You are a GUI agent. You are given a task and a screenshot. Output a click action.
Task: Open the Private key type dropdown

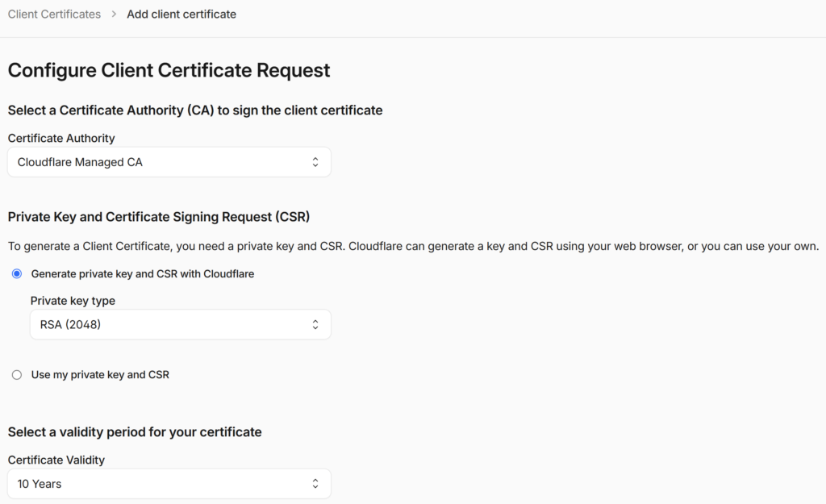[x=180, y=325]
